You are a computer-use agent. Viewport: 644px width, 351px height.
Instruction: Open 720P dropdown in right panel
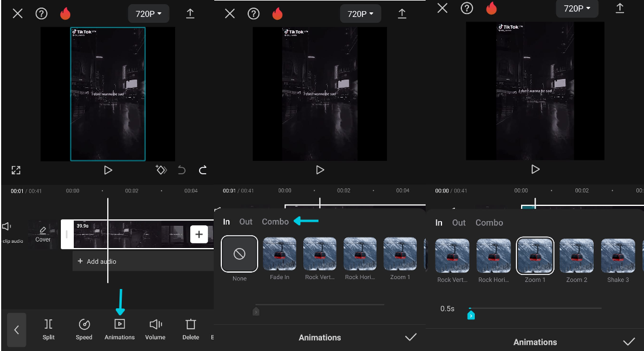(x=577, y=9)
